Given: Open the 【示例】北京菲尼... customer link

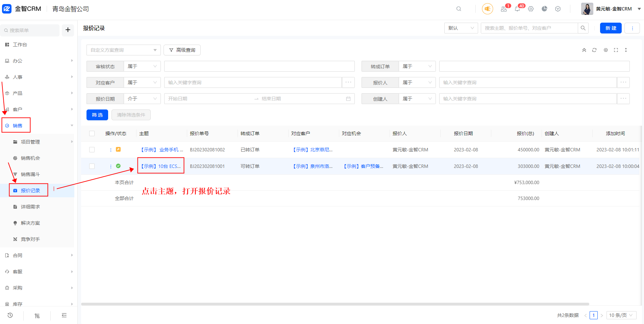Looking at the screenshot, I should 312,150.
